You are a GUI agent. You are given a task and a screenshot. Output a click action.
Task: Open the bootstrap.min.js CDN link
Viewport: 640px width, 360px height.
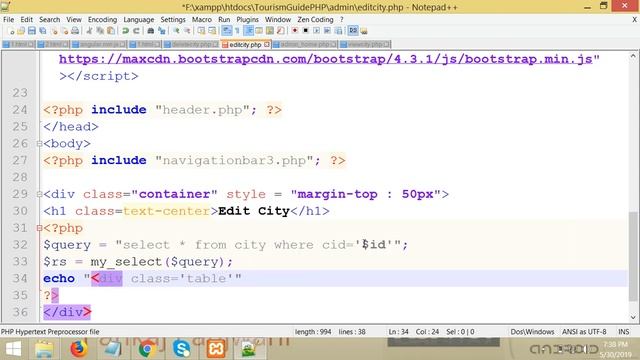tap(325, 59)
